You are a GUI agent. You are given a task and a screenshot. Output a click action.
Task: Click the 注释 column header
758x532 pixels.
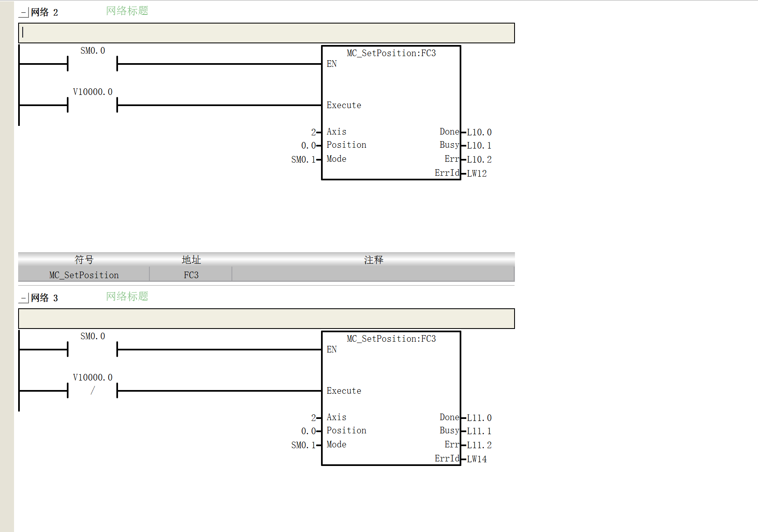coord(373,260)
